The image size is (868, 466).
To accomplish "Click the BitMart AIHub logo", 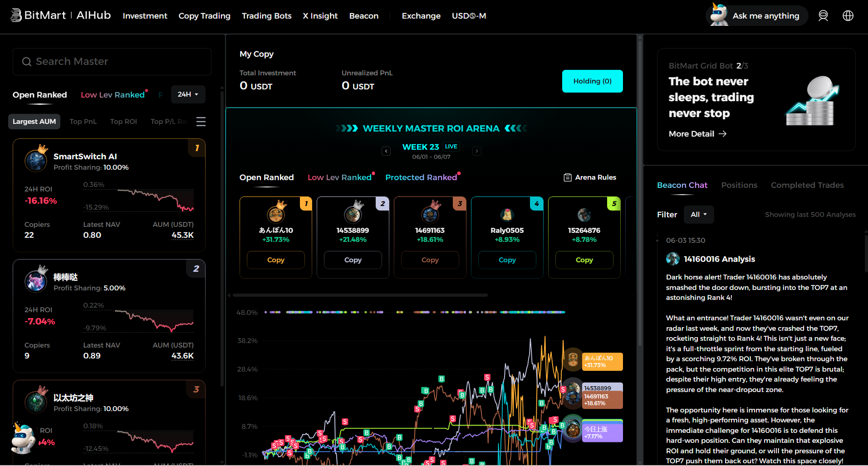I will [x=61, y=15].
